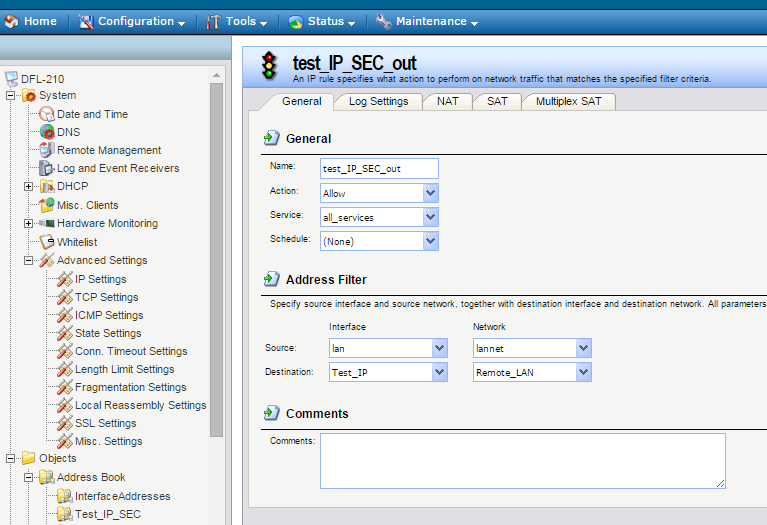The height and width of the screenshot is (525, 767).
Task: Collapse the System tree node
Action: tap(11, 96)
